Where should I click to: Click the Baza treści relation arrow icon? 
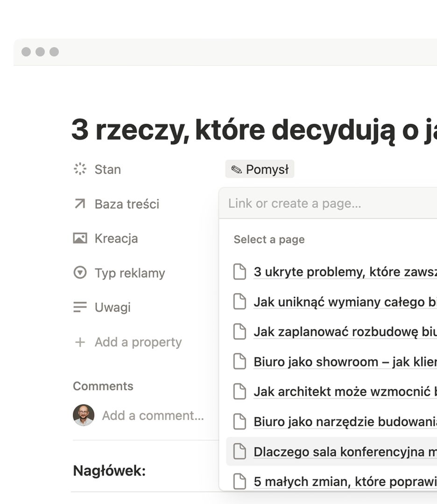[80, 204]
